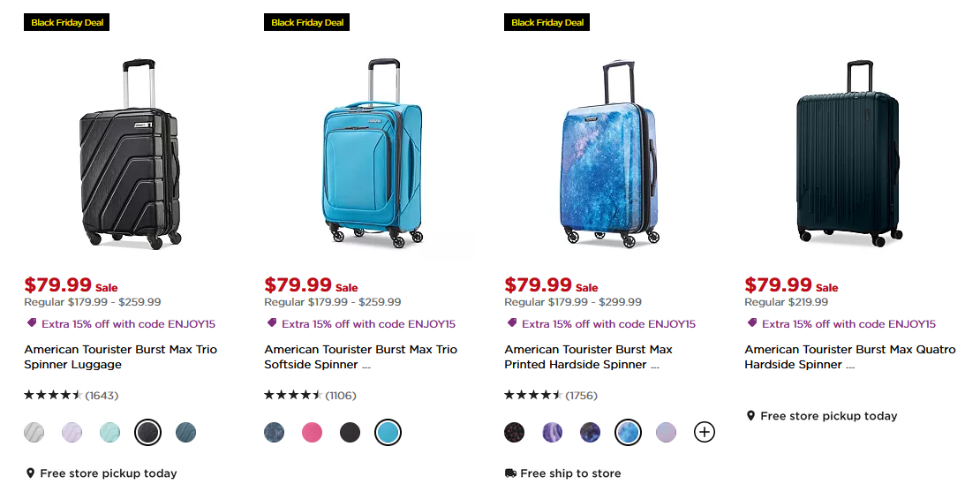
Task: Pick the silver-gray swatch for Burst Max Trio Spinner
Action: (34, 432)
